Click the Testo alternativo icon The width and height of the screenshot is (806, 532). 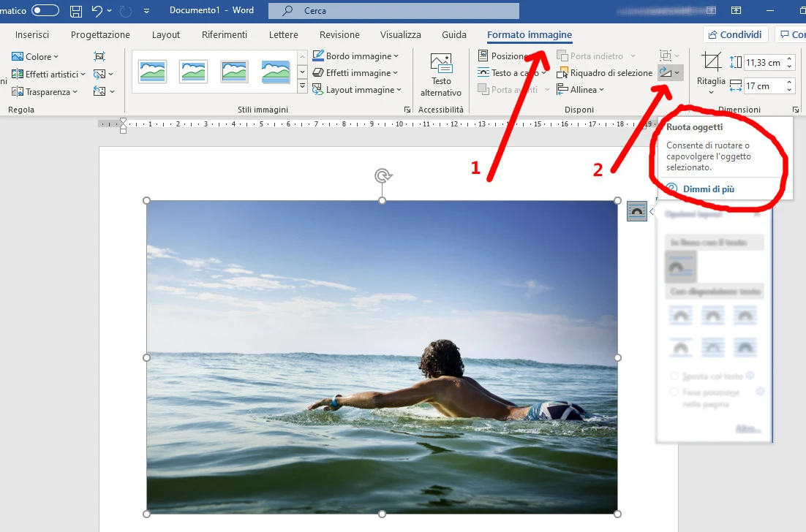pos(441,64)
